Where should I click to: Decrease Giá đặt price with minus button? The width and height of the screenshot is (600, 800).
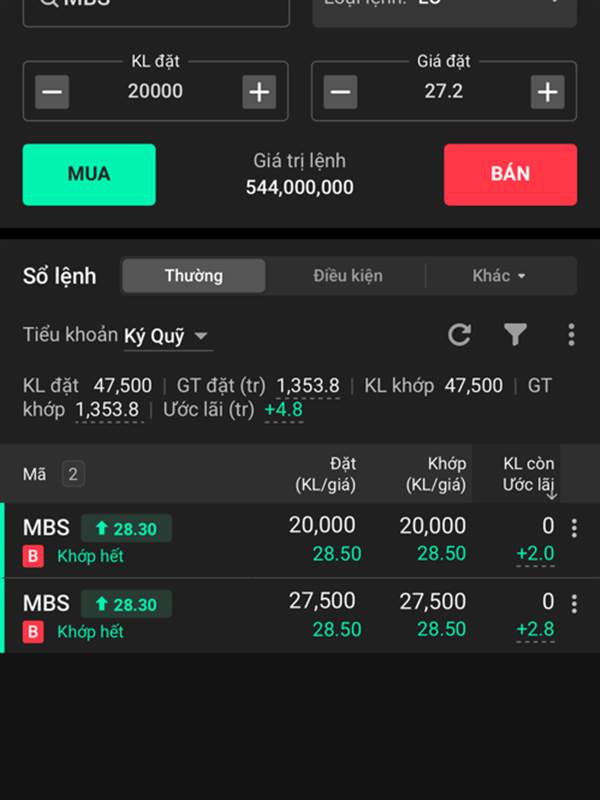click(x=340, y=92)
